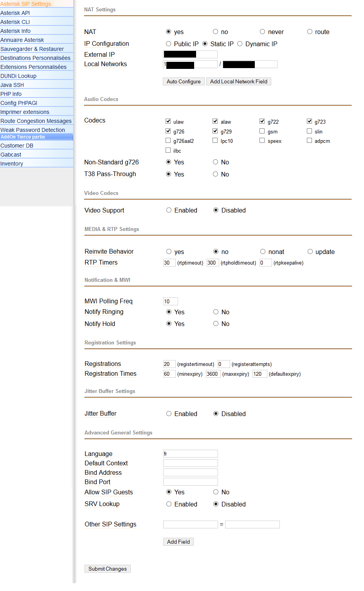This screenshot has width=364, height=591.
Task: Click the External IP input field
Action: pos(190,54)
